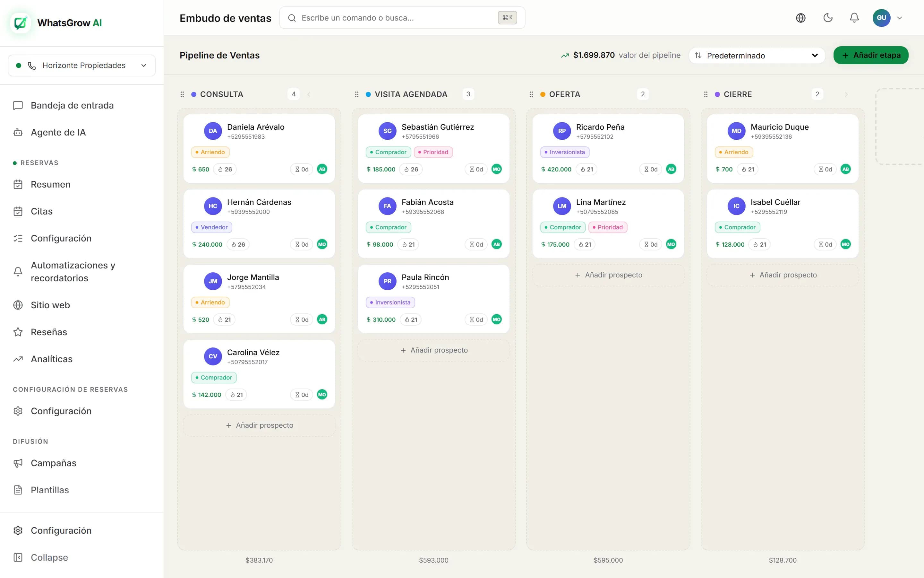924x578 pixels.
Task: Click CONSULTA column total $383.170
Action: pos(259,560)
